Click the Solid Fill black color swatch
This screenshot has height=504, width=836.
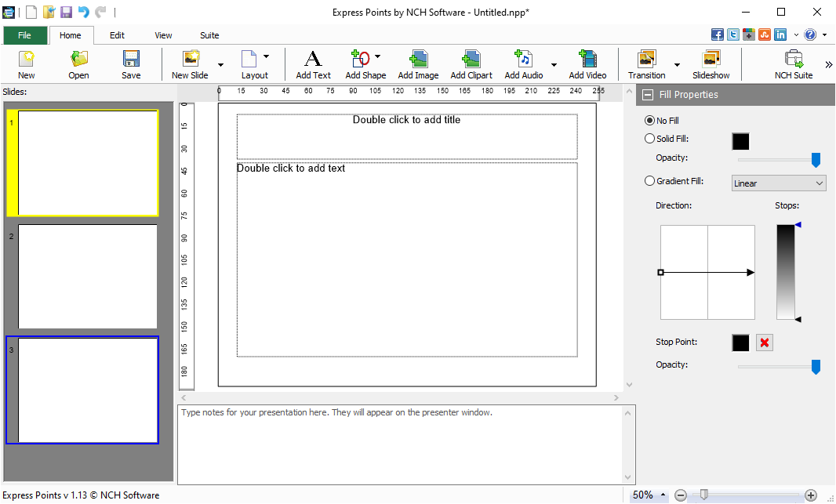[740, 141]
